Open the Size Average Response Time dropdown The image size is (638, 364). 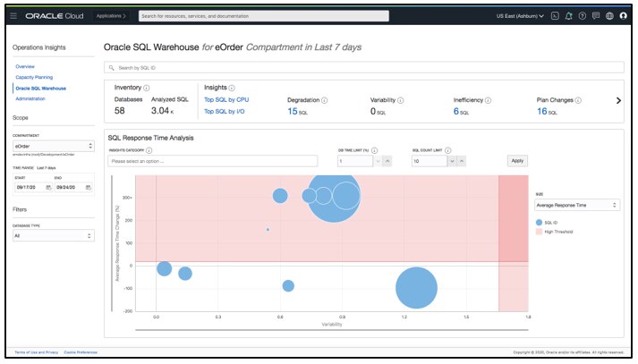pos(577,205)
